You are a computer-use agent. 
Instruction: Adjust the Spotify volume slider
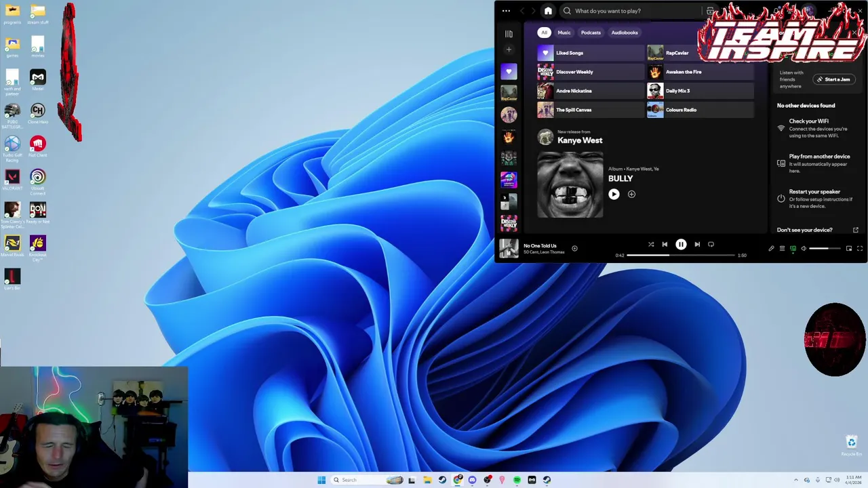[x=825, y=249]
